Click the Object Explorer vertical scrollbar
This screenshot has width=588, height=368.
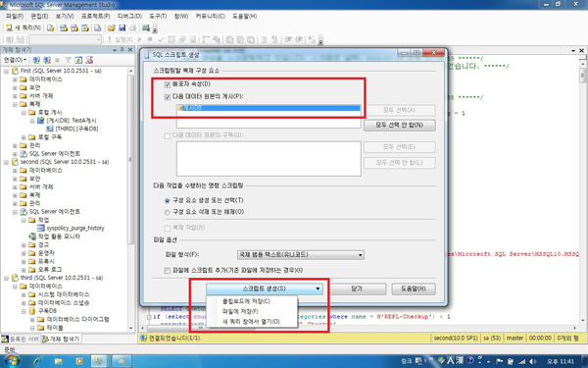point(130,199)
